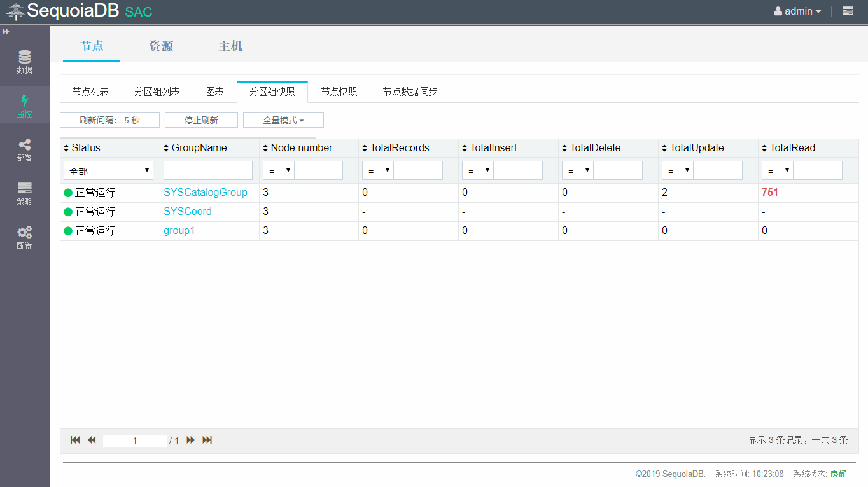Open the Status filter 全部 dropdown
The width and height of the screenshot is (868, 487).
108,170
